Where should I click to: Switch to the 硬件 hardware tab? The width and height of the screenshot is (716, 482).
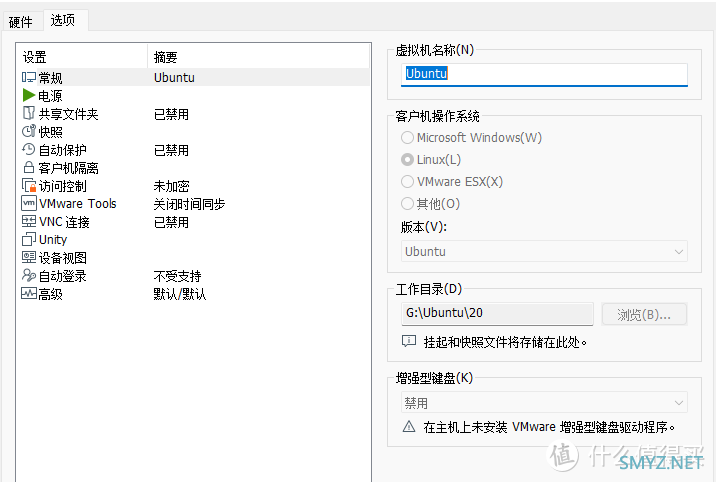tap(21, 21)
